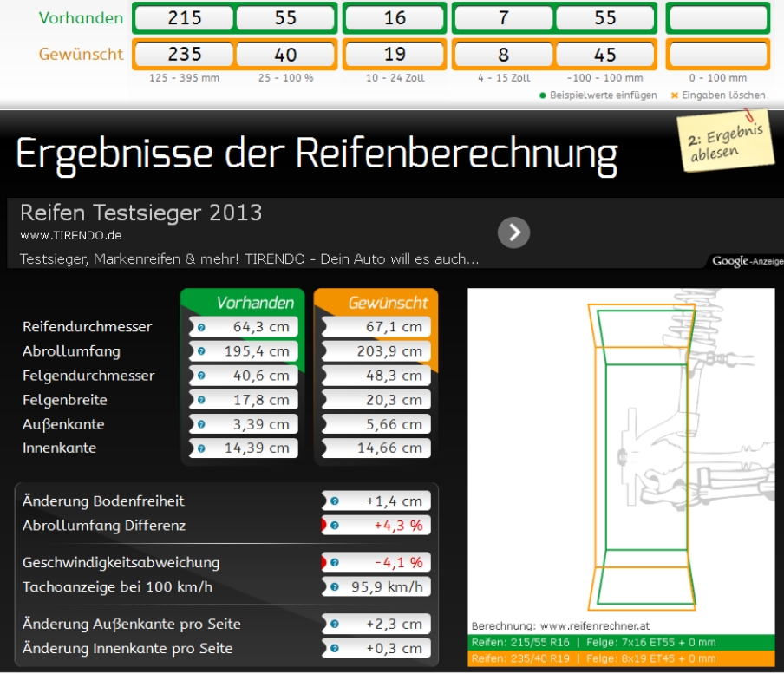The width and height of the screenshot is (784, 674).
Task: Click help icon next to Reifendurchmesser value
Action: pyautogui.click(x=201, y=327)
